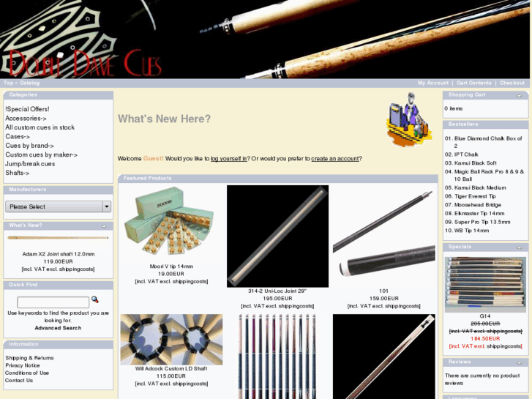Expand the Cases category
The image size is (532, 399).
click(x=18, y=136)
